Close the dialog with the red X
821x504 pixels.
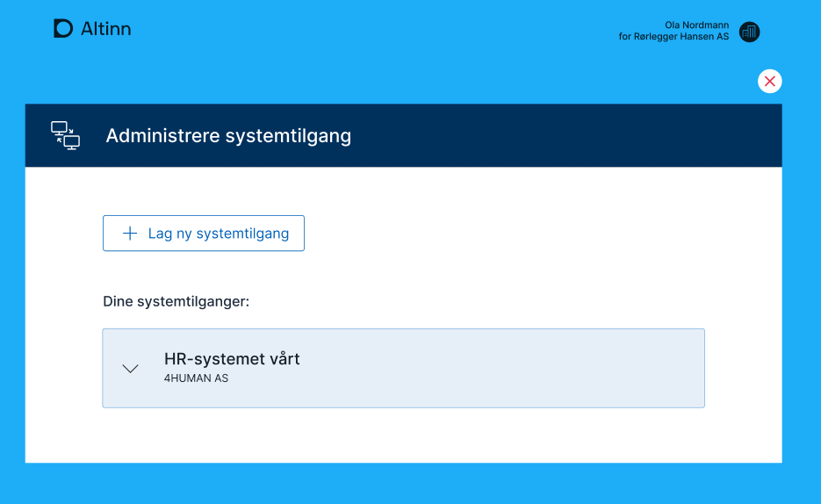770,82
